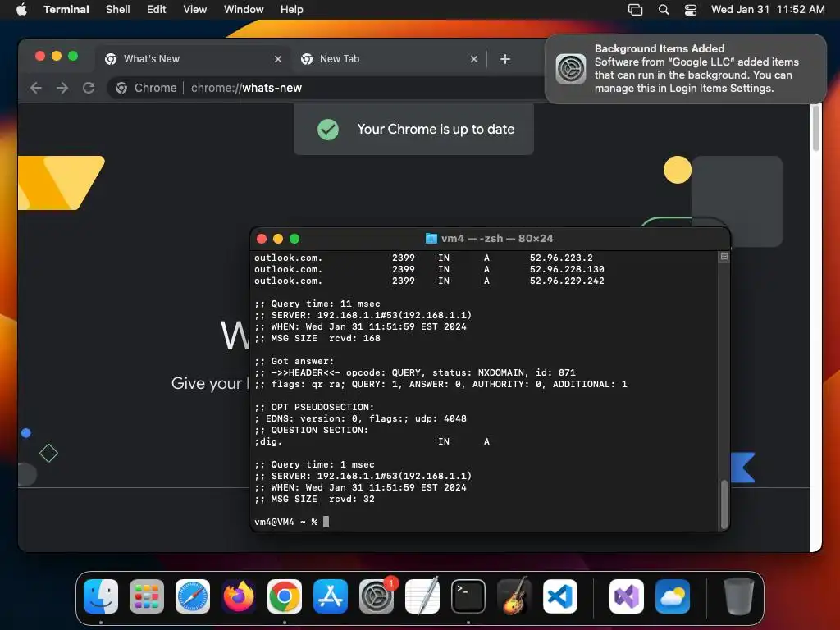This screenshot has height=630, width=840.
Task: Click the Background Items Added notification
Action: point(685,69)
